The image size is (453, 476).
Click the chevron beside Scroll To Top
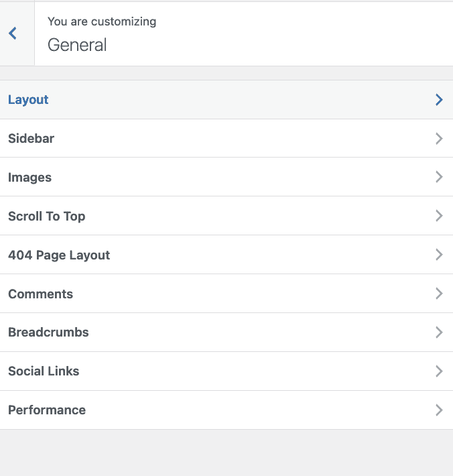coord(439,216)
